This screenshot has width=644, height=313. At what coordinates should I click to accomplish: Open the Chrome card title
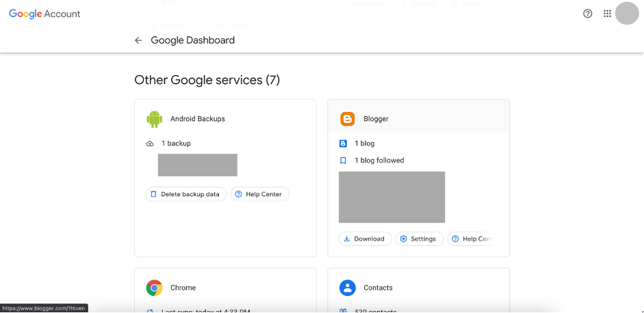coord(183,288)
